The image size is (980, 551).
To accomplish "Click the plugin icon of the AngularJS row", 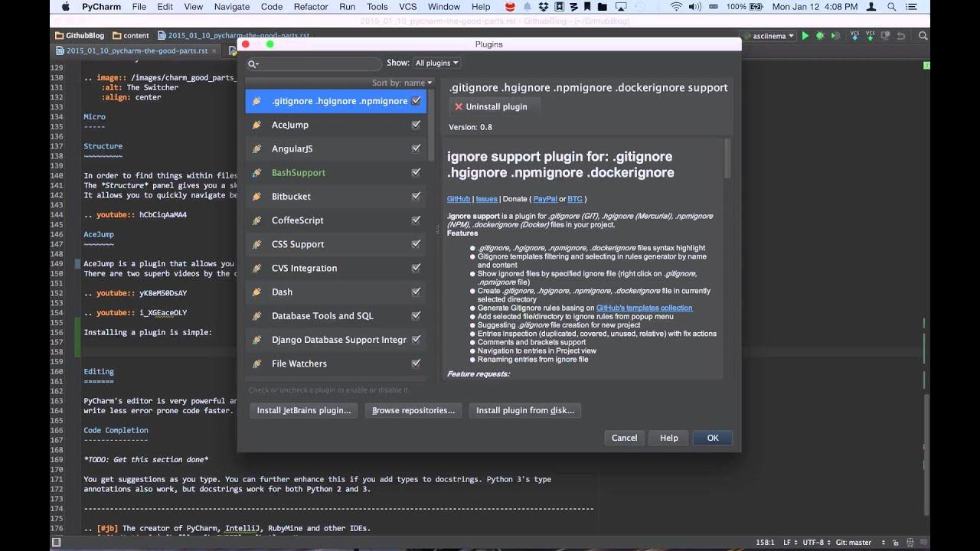I will [x=256, y=148].
